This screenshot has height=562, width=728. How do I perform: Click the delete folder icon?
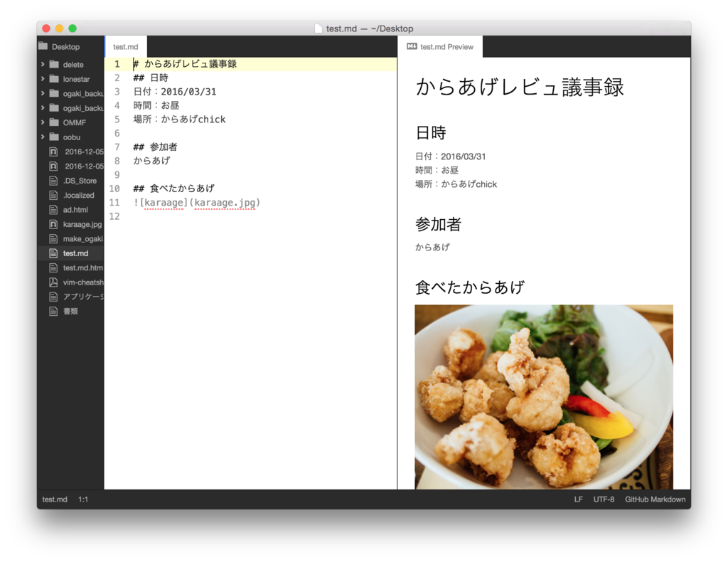tap(54, 64)
